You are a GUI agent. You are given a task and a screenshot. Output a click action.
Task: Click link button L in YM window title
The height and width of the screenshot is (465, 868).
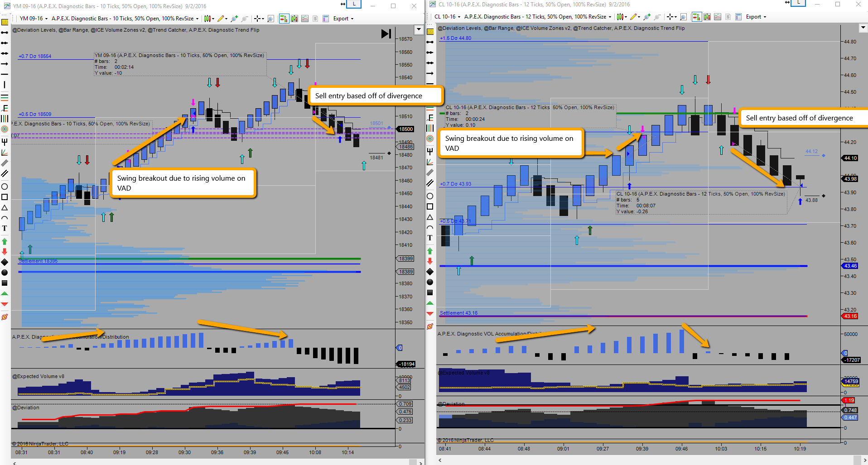tap(354, 4)
